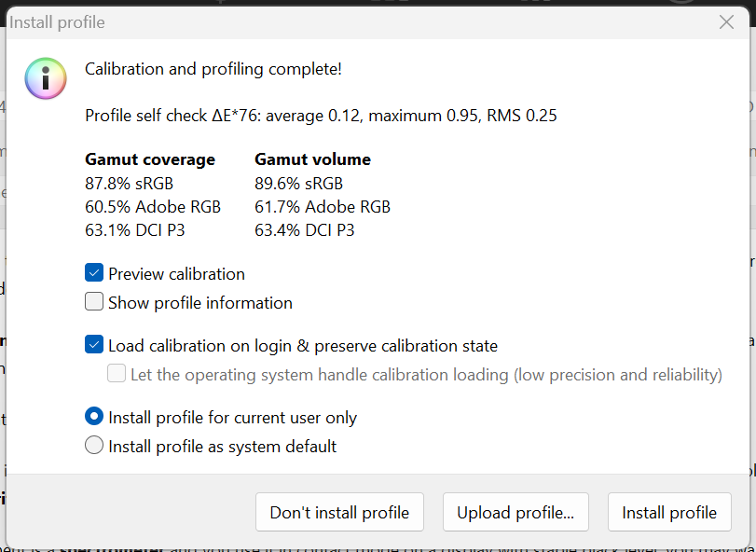Disable the Preview calibration checkbox
This screenshot has height=552, width=756.
pos(94,273)
